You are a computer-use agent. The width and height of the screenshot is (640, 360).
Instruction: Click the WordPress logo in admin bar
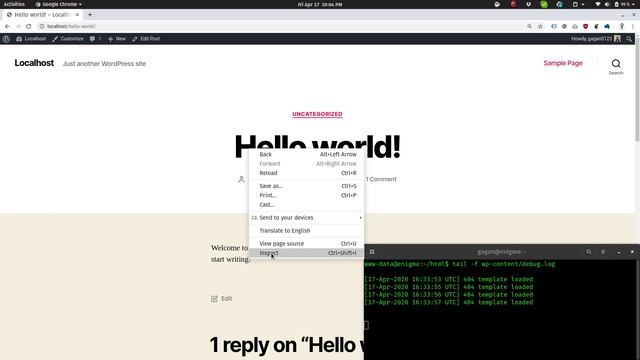coord(6,39)
